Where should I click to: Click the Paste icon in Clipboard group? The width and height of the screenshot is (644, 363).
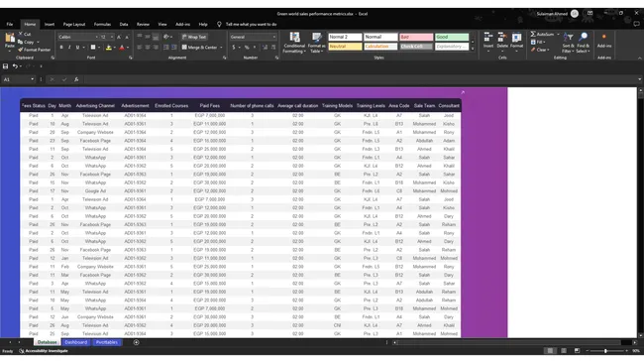pyautogui.click(x=10, y=42)
